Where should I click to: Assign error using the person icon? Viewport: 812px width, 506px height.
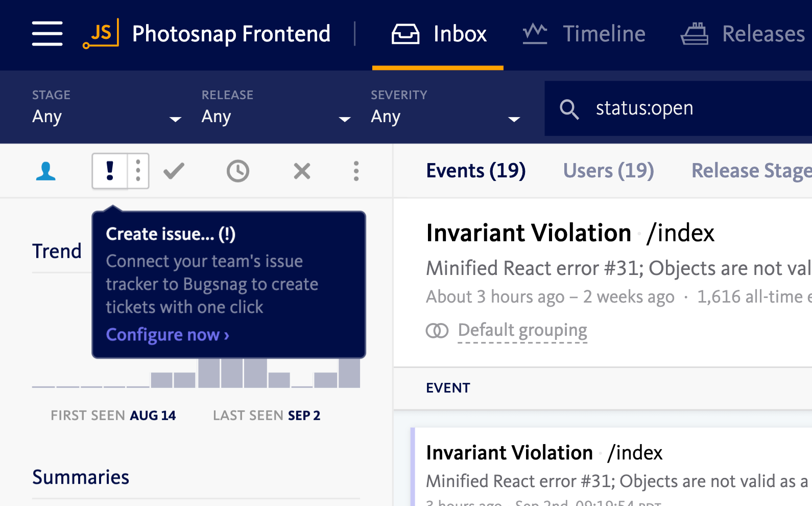point(46,171)
